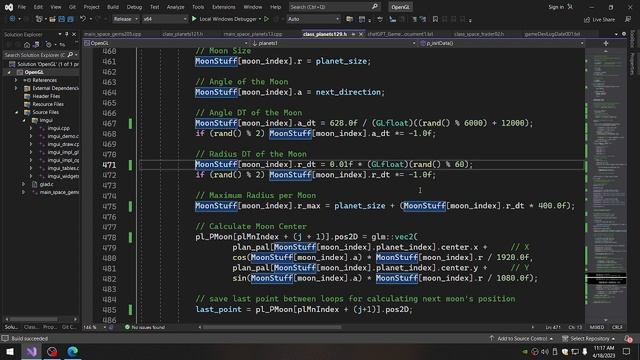Close the Solution Explorer panel
640x360 pixels.
point(74,34)
